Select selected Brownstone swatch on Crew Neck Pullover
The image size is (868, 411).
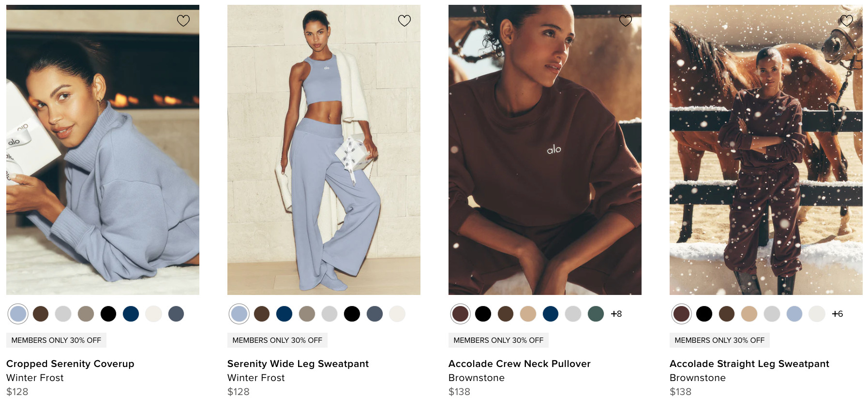pos(460,314)
